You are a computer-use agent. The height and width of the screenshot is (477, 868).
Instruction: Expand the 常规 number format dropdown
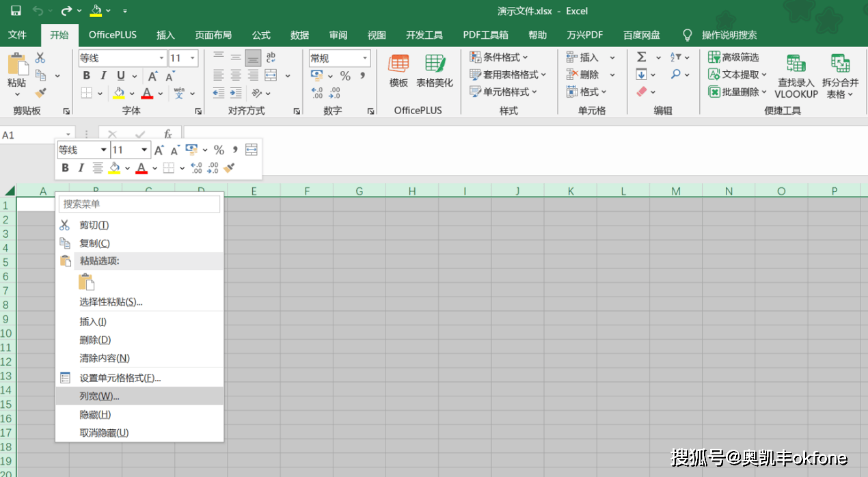[x=365, y=58]
